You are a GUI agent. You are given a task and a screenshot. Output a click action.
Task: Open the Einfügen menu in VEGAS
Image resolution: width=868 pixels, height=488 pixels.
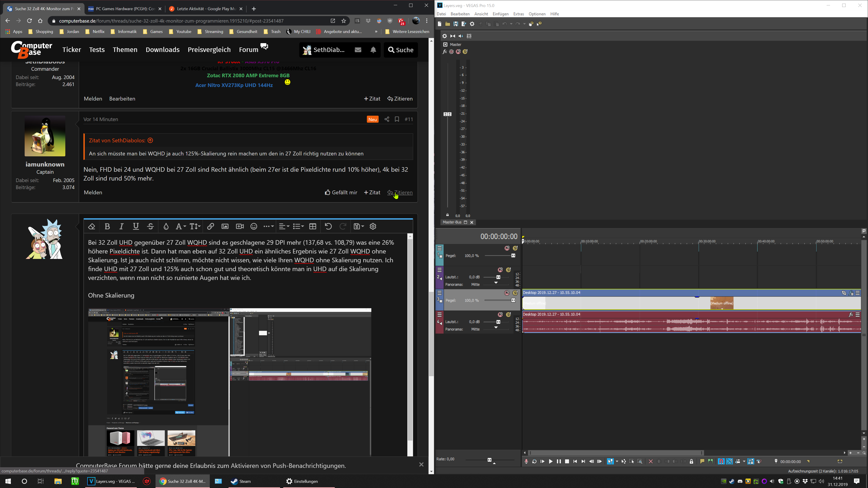coord(500,14)
